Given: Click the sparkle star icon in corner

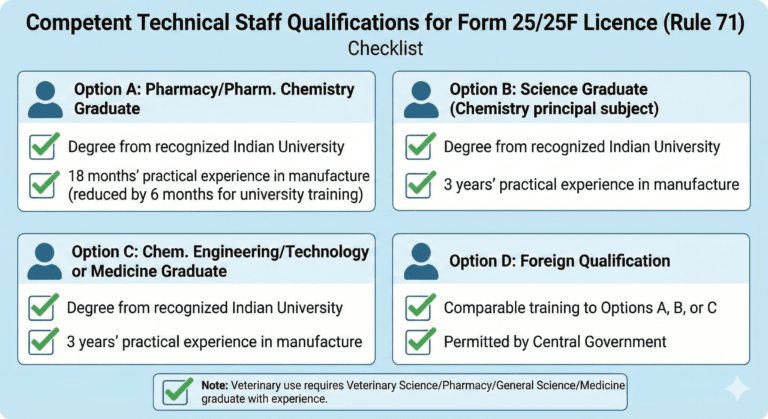Looking at the screenshot, I should [737, 389].
